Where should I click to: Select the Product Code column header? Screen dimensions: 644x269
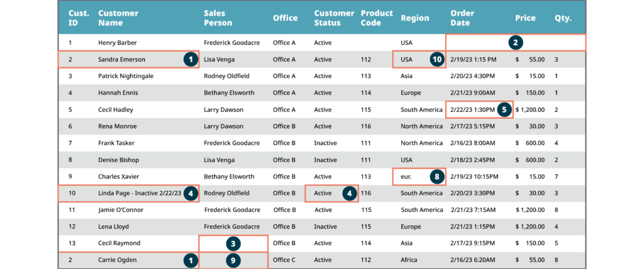(377, 18)
